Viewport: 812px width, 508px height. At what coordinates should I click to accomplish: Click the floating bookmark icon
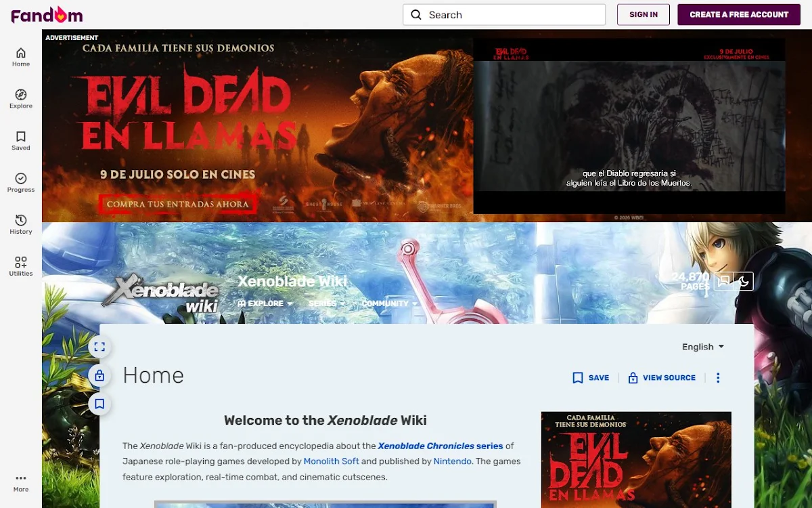pos(99,404)
